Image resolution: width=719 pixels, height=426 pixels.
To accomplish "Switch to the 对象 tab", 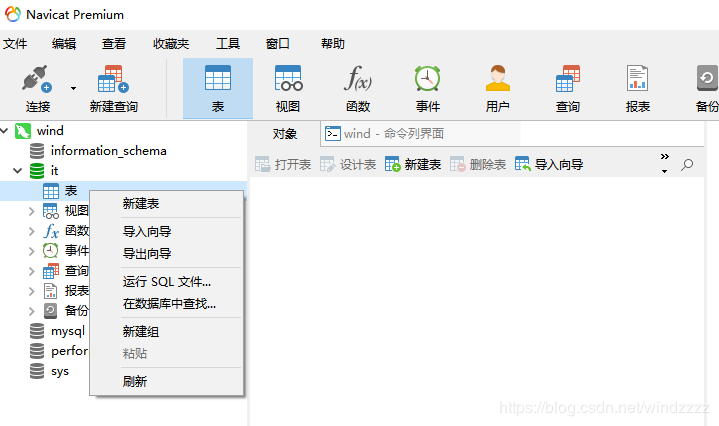I will coord(284,134).
